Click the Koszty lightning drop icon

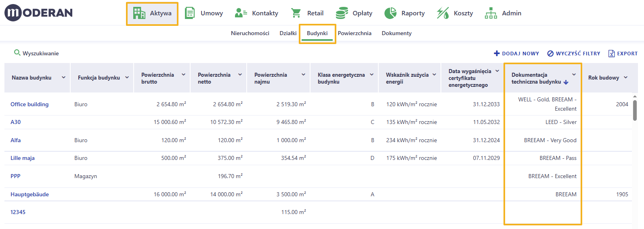click(x=443, y=13)
